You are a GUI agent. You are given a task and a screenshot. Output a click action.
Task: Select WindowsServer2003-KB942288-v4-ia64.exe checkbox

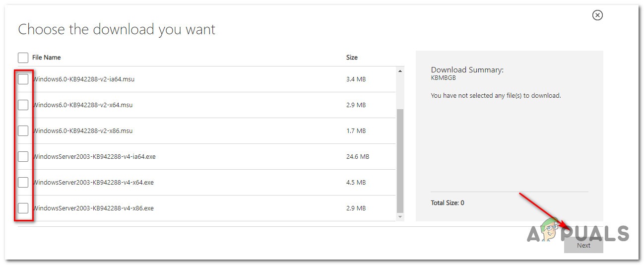[x=23, y=156]
